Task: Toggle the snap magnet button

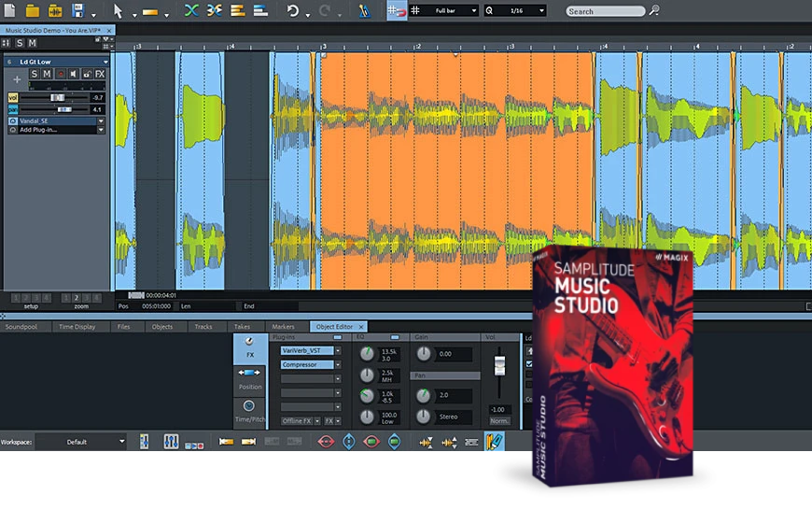Action: coord(397,10)
